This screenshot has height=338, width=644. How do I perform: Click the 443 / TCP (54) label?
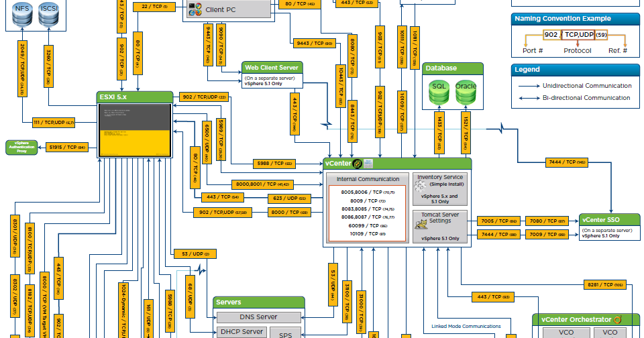(223, 197)
